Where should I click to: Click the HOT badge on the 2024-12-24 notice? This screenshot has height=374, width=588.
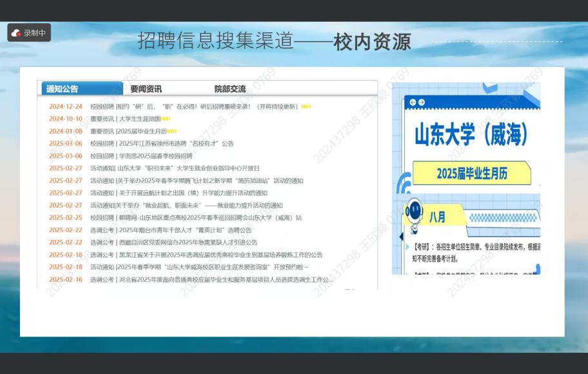pos(306,107)
